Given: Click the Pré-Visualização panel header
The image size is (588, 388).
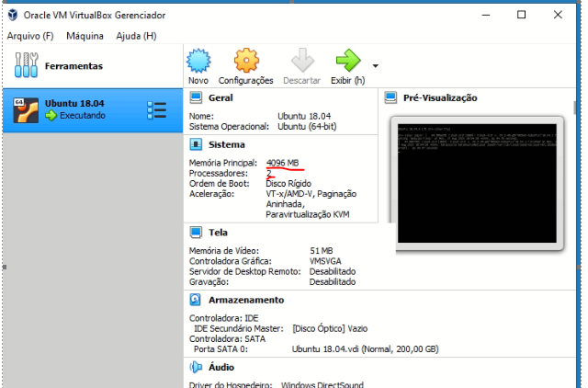Looking at the screenshot, I should [x=435, y=97].
